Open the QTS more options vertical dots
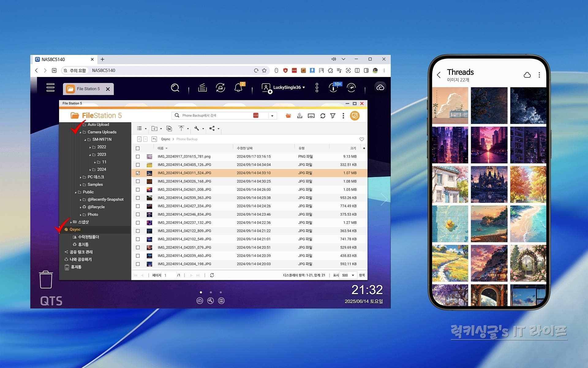Screen dimensions: 588x368 (x=317, y=88)
